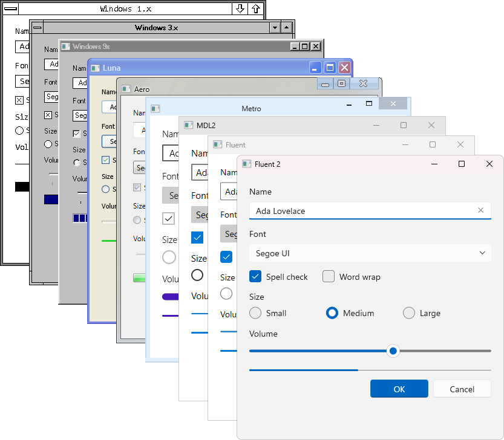Toggle the green checkbox in Luna window
Screen dimensions: 504x440
tap(105, 160)
